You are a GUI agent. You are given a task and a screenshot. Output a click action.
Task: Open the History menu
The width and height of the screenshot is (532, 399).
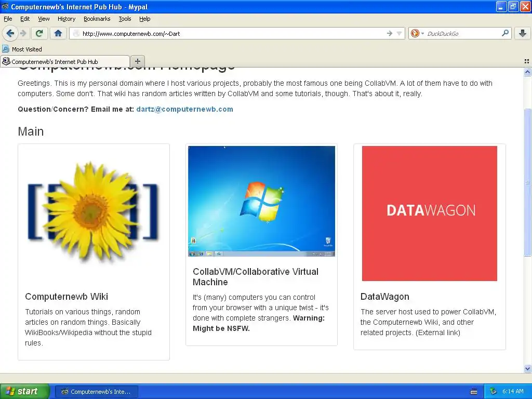[x=66, y=19]
